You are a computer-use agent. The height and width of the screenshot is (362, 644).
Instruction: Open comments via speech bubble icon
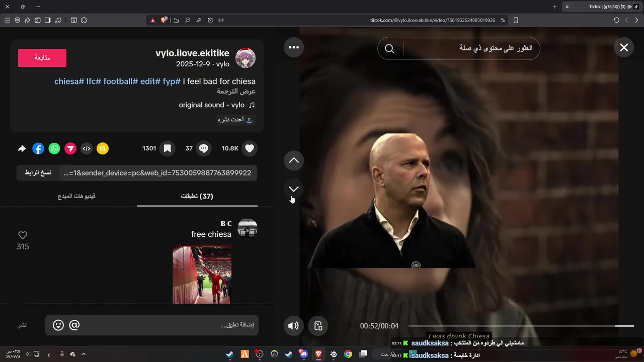(204, 148)
